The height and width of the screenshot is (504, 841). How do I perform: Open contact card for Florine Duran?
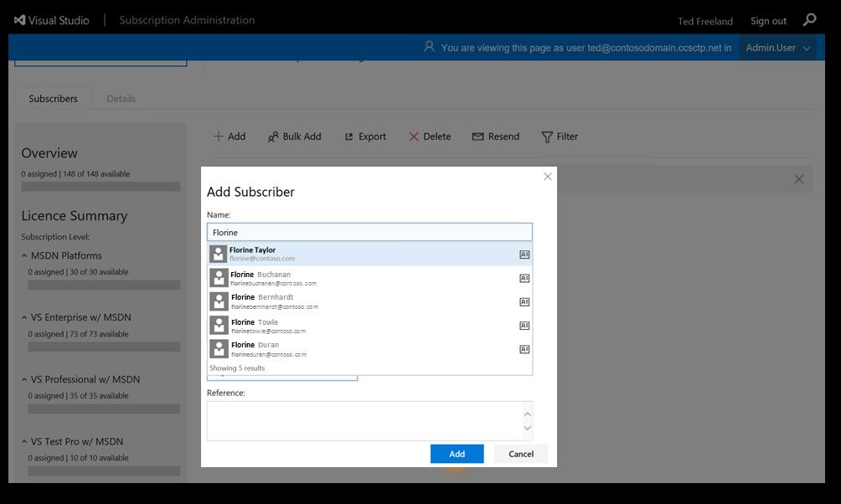pyautogui.click(x=524, y=349)
